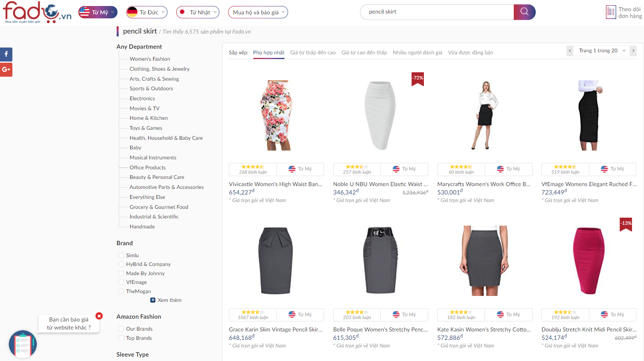Click US flag on Noble U skirt card
Screen dimensions: 644x361
396,169
